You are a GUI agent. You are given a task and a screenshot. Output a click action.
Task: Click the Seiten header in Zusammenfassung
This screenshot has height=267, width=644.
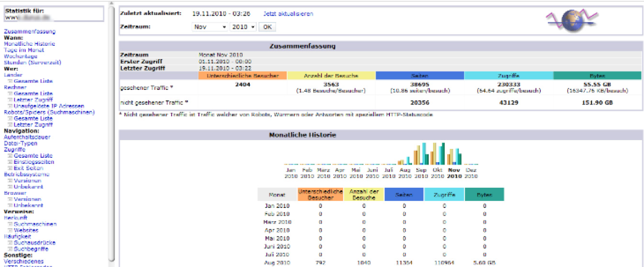(420, 75)
